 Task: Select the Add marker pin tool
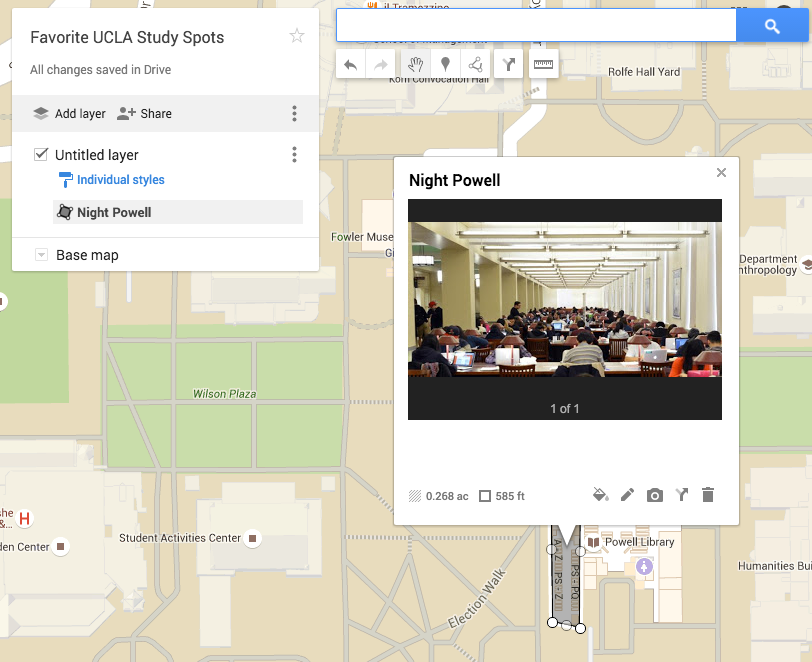[x=445, y=64]
